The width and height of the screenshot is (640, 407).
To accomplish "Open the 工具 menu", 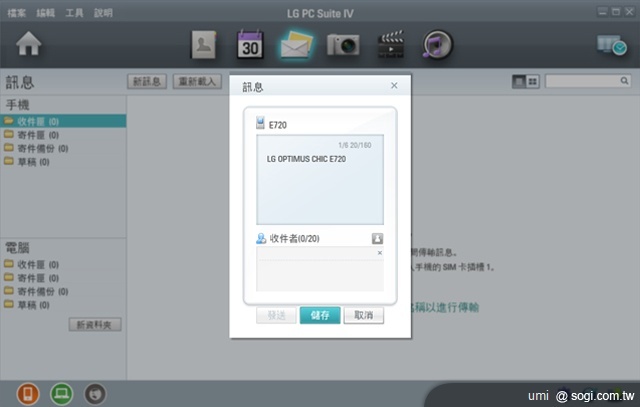I will point(74,13).
